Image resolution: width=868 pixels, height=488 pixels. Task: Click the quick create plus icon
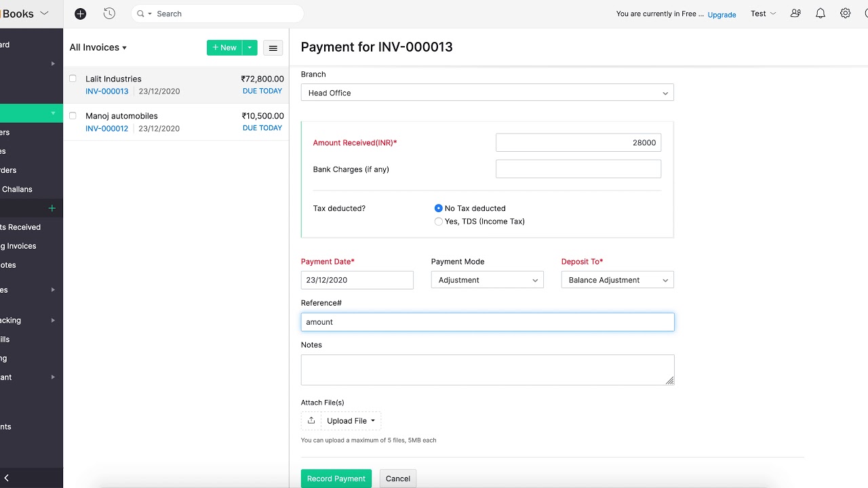tap(80, 14)
